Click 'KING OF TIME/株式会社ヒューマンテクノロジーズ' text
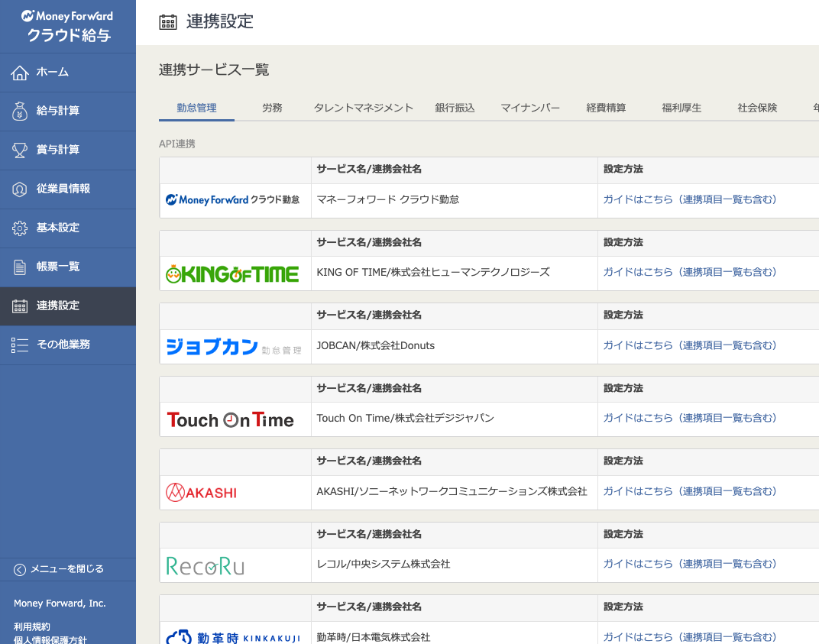This screenshot has height=644, width=819. click(x=433, y=272)
